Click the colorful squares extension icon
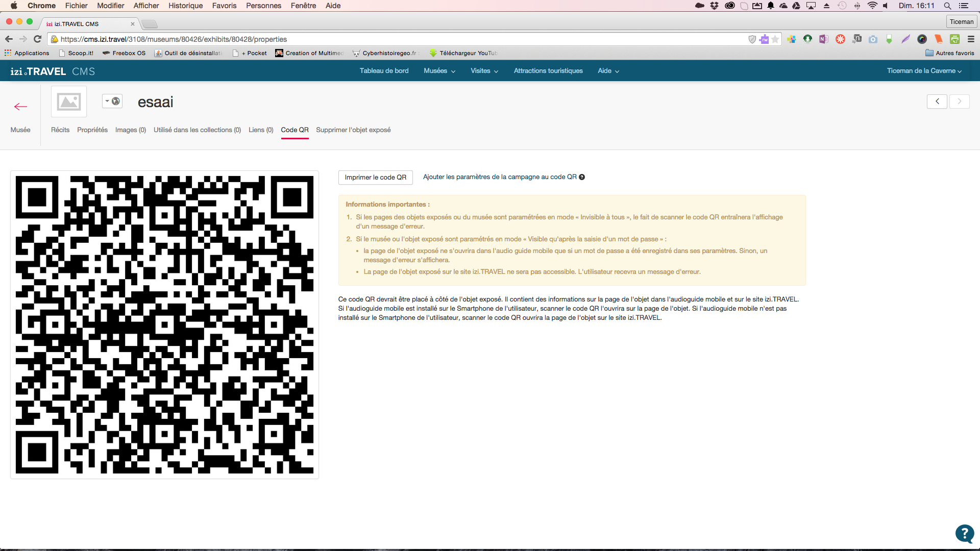Viewport: 980px width, 551px height. click(791, 39)
